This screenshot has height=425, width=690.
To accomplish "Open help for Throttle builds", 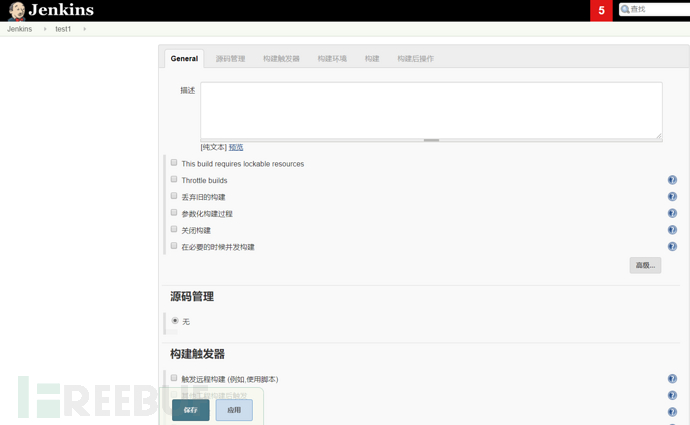I will 672,180.
